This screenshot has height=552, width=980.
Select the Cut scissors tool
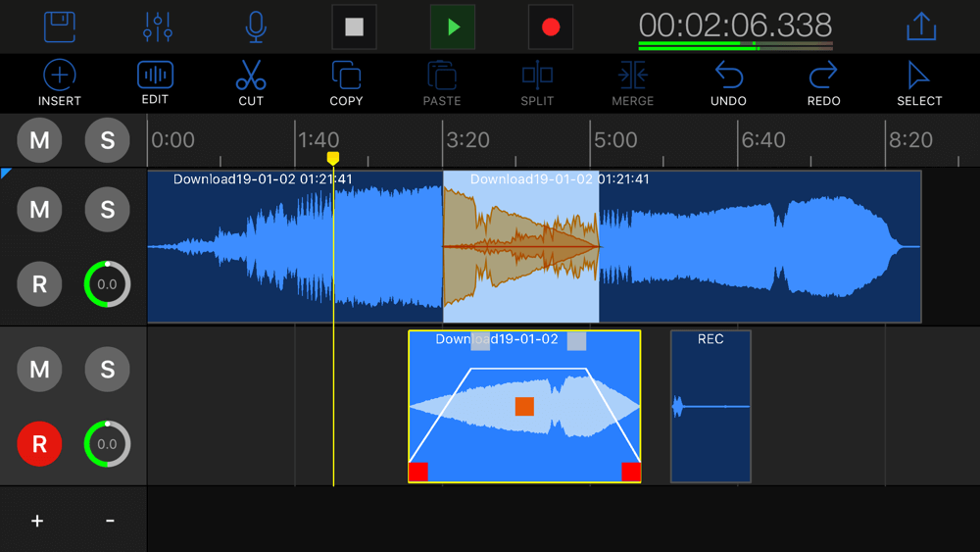coord(251,82)
